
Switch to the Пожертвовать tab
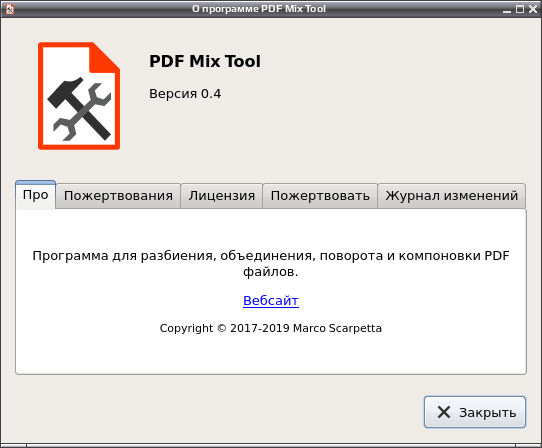320,196
